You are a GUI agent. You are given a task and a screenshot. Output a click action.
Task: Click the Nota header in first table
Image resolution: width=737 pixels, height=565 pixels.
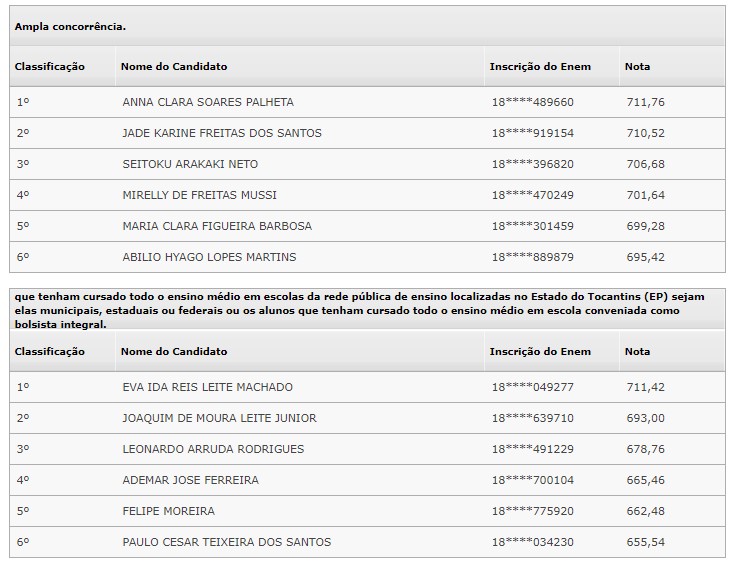tap(637, 66)
